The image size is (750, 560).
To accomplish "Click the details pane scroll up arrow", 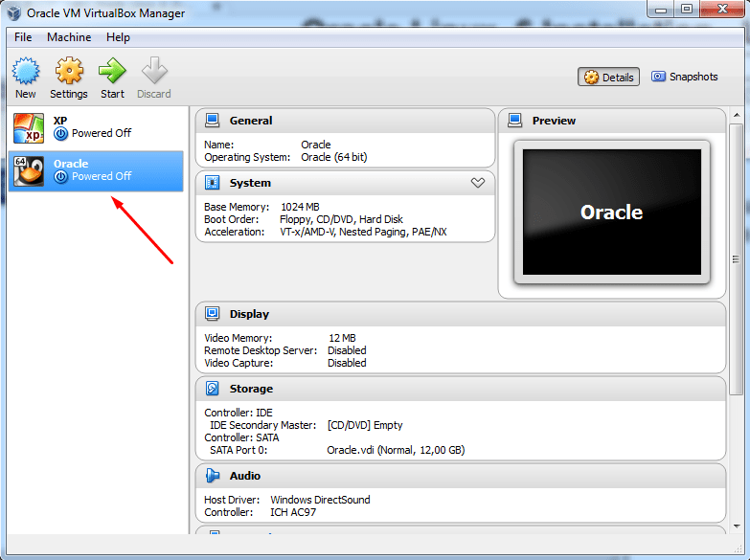I will coord(737,115).
